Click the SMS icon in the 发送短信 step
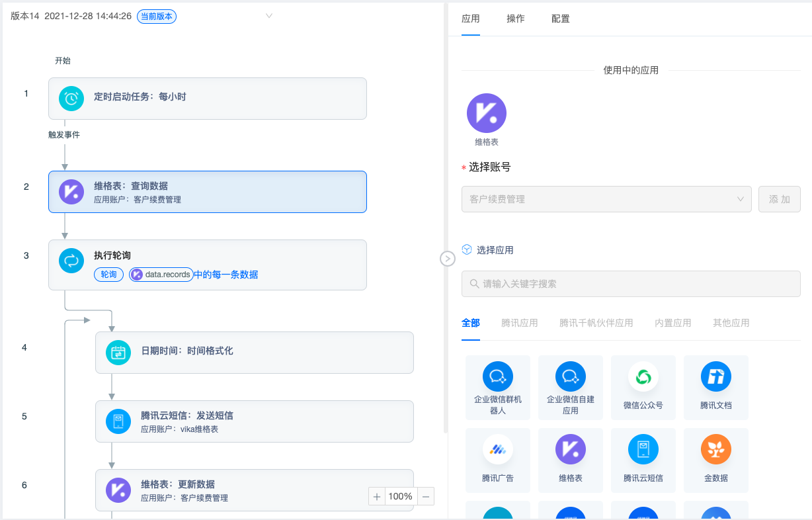This screenshot has height=520, width=812. point(118,421)
